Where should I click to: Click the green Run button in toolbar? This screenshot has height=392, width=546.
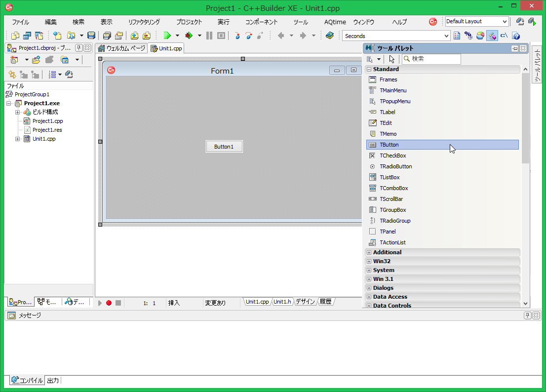point(167,36)
